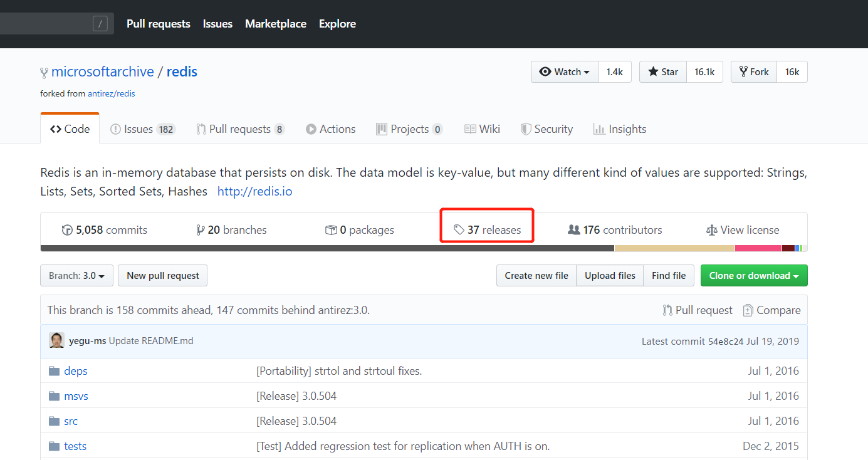The image size is (868, 460).
Task: Click the Upload files button
Action: click(610, 276)
